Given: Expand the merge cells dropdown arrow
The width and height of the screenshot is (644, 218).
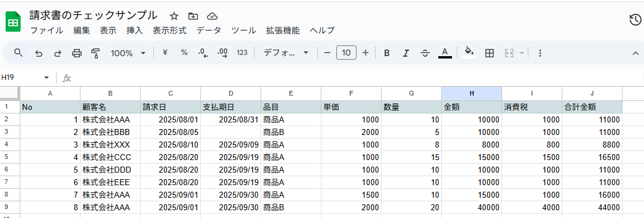Looking at the screenshot, I should (522, 53).
